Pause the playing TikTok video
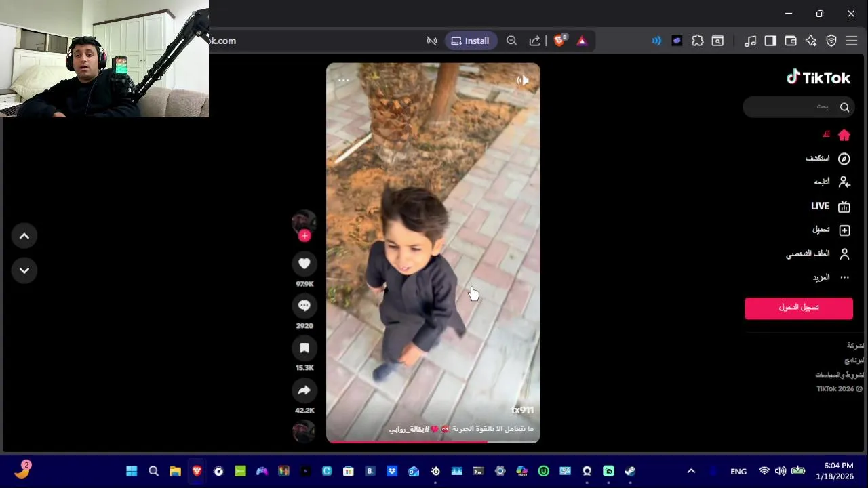This screenshot has width=868, height=488. click(x=433, y=253)
